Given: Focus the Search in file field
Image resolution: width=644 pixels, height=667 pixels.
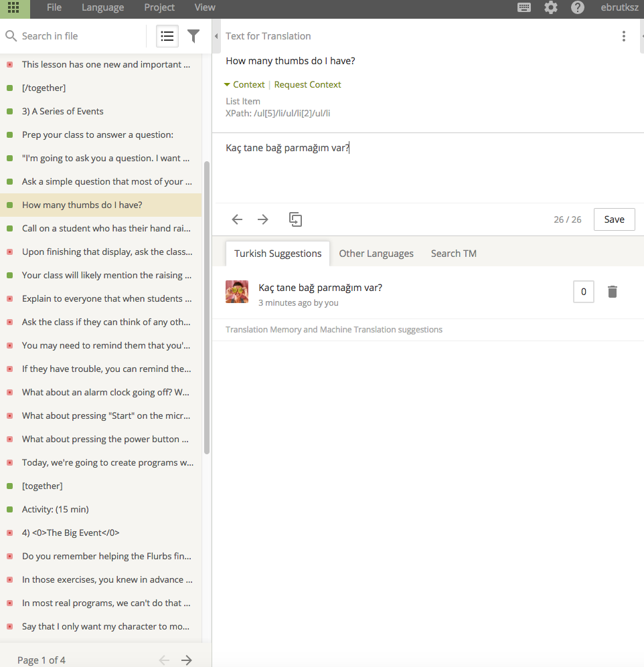Looking at the screenshot, I should point(81,36).
